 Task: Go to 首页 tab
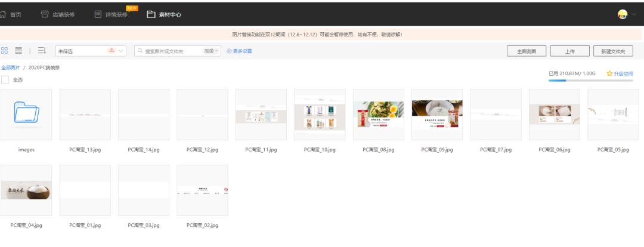point(16,14)
